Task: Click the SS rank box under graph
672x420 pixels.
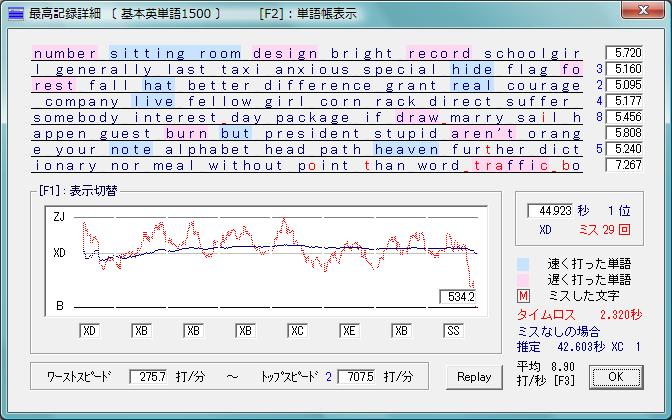Action: click(453, 331)
